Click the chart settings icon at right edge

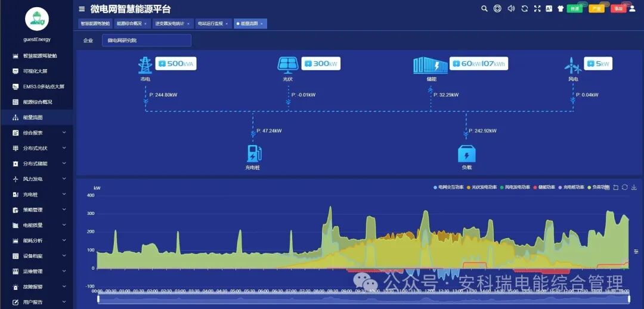click(636, 251)
